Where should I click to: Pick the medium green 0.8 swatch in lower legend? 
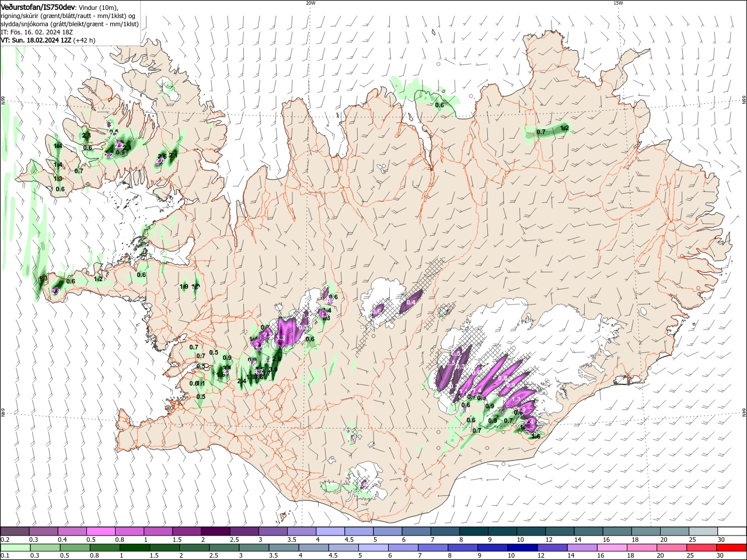[104, 548]
